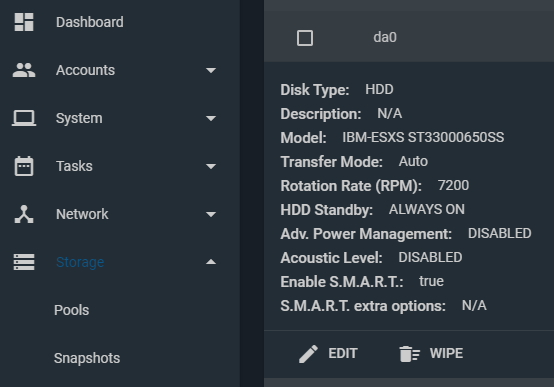Click the highlighted Storage menu label
554x387 pixels.
click(80, 262)
